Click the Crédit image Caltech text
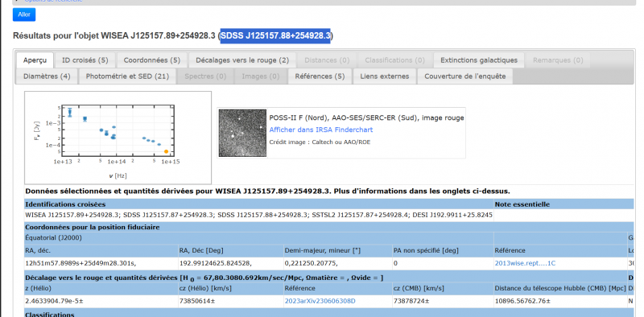This screenshot has width=644, height=317. coord(320,142)
